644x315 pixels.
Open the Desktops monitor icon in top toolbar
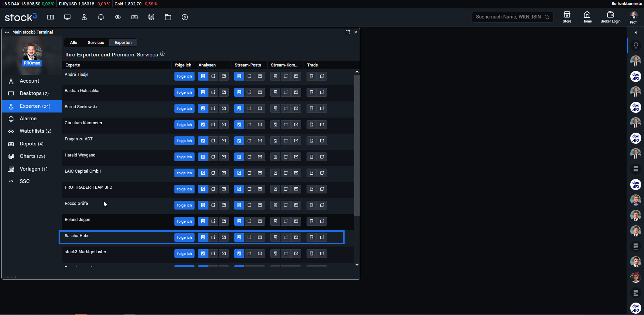pyautogui.click(x=67, y=17)
